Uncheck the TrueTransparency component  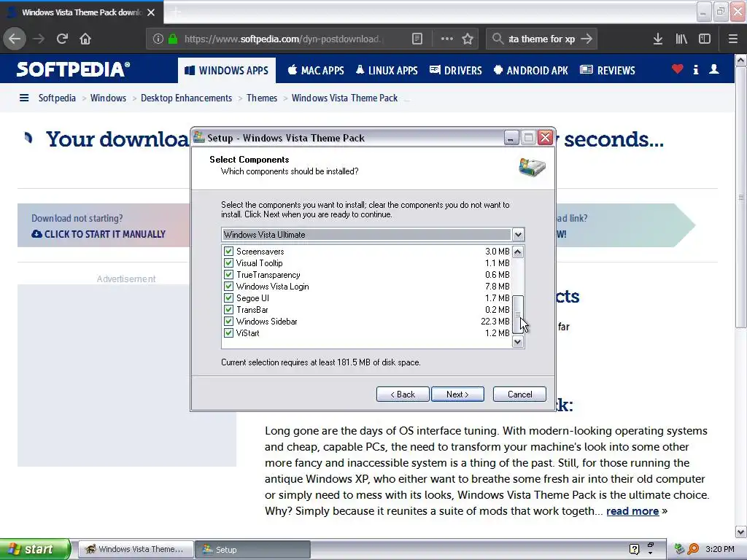pyautogui.click(x=228, y=274)
